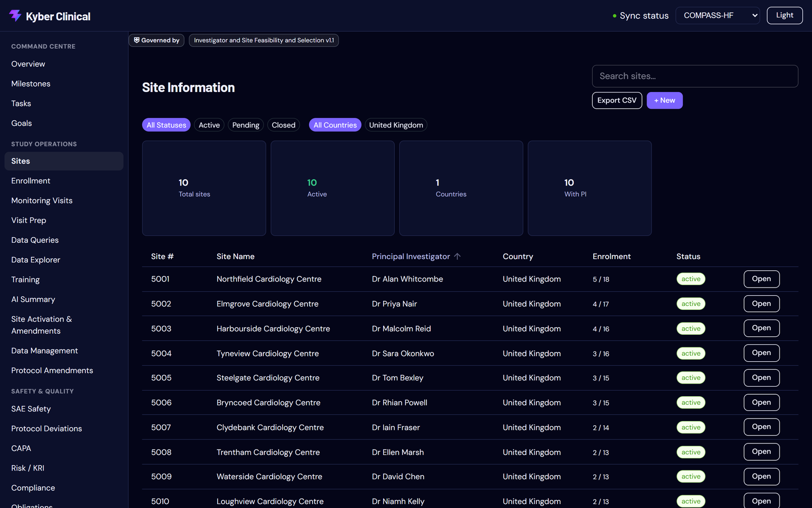812x508 pixels.
Task: Go to Milestones page
Action: [64, 84]
